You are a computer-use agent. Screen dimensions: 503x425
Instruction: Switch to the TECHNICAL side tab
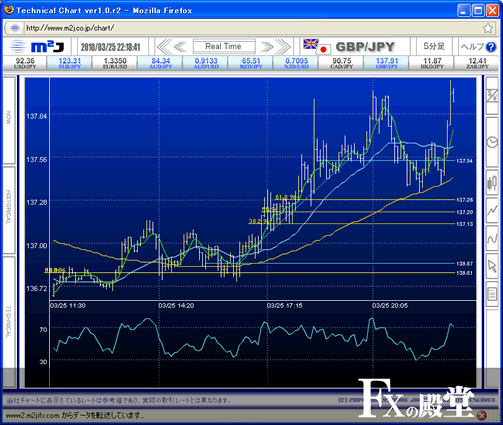click(x=9, y=322)
